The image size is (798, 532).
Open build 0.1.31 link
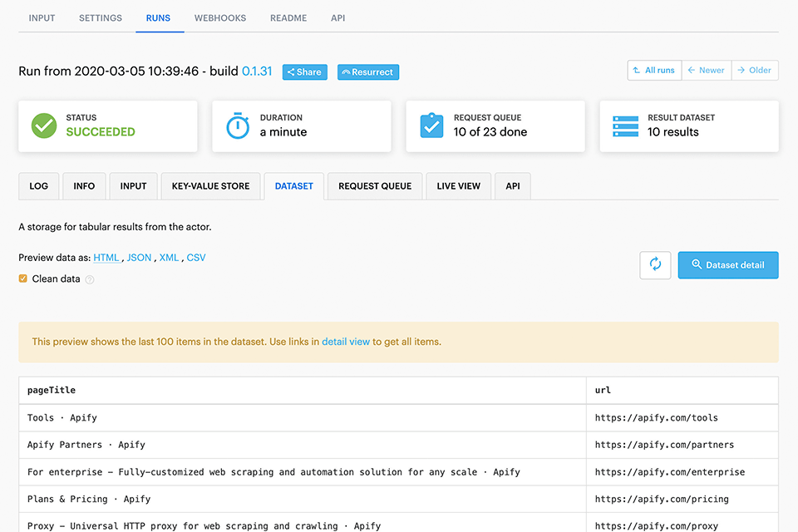pos(257,71)
